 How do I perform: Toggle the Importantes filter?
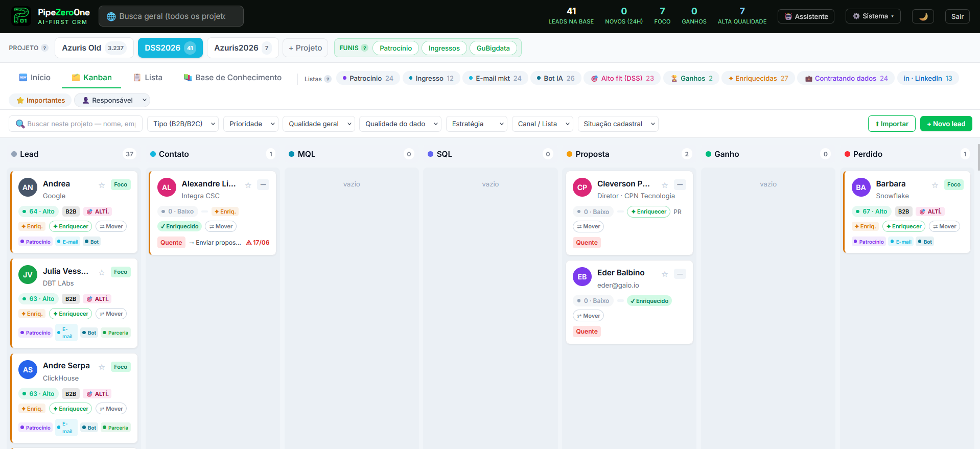point(40,100)
